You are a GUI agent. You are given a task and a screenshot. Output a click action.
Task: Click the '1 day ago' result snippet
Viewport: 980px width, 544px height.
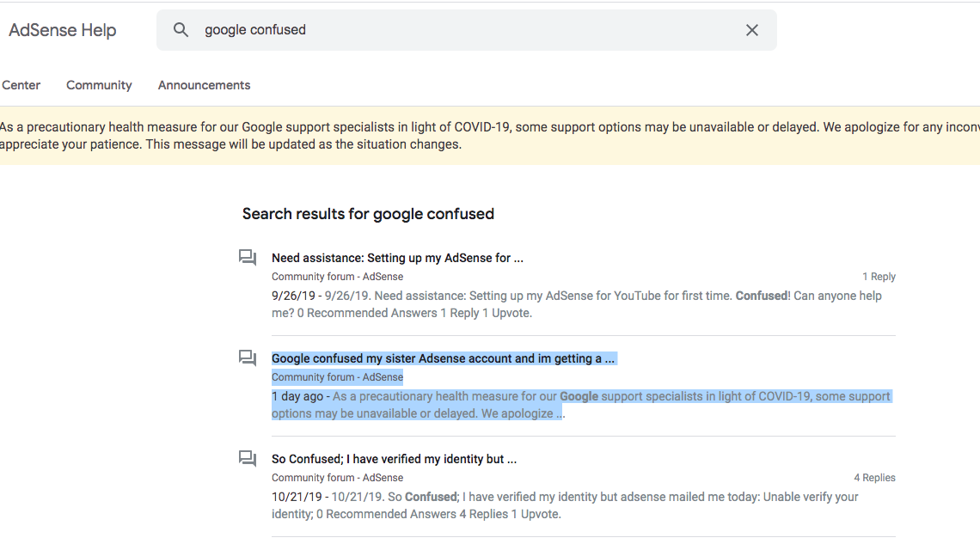(581, 405)
